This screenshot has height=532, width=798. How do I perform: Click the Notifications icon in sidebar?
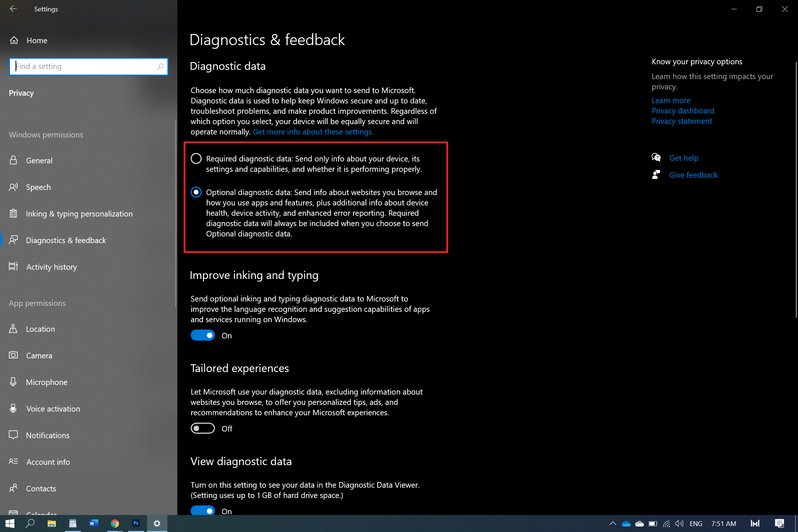[x=13, y=435]
